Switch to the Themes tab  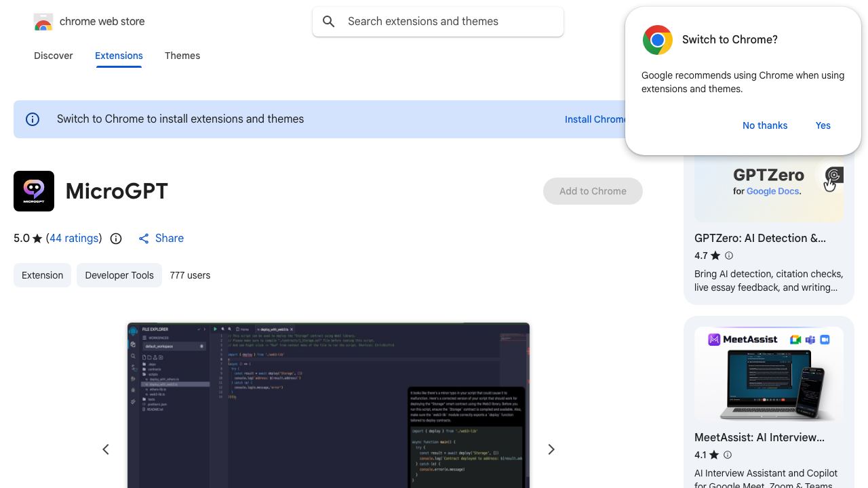pos(182,56)
